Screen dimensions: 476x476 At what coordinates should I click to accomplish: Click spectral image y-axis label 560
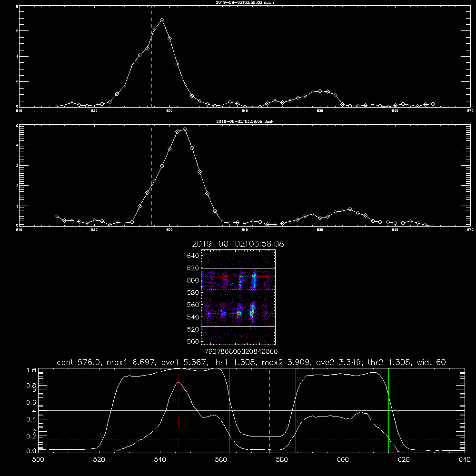pos(193,305)
